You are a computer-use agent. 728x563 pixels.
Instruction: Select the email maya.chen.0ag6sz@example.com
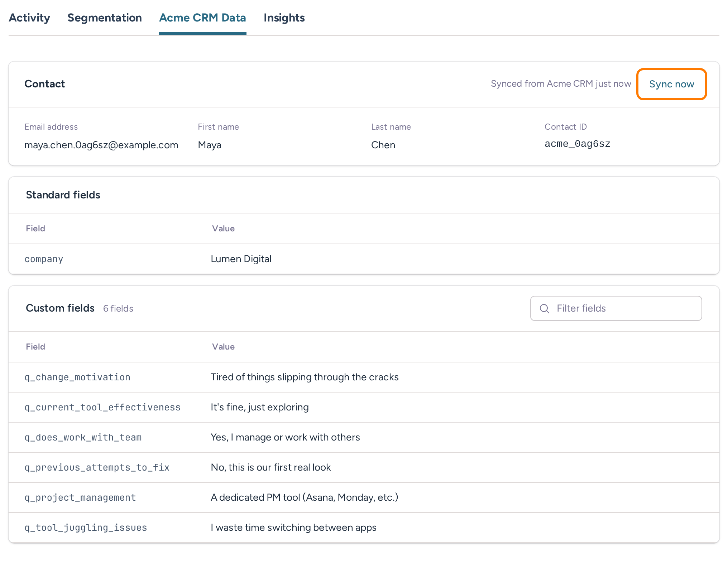point(101,145)
